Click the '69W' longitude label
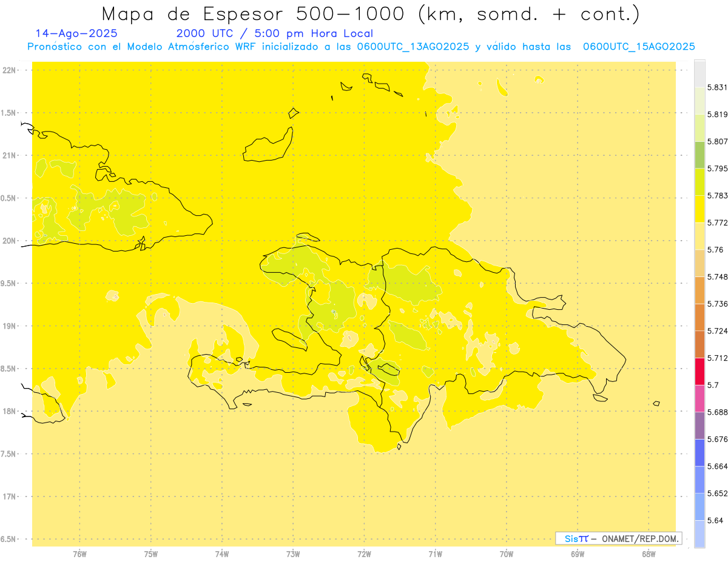Viewport: 728px width, 562px height. [578, 554]
